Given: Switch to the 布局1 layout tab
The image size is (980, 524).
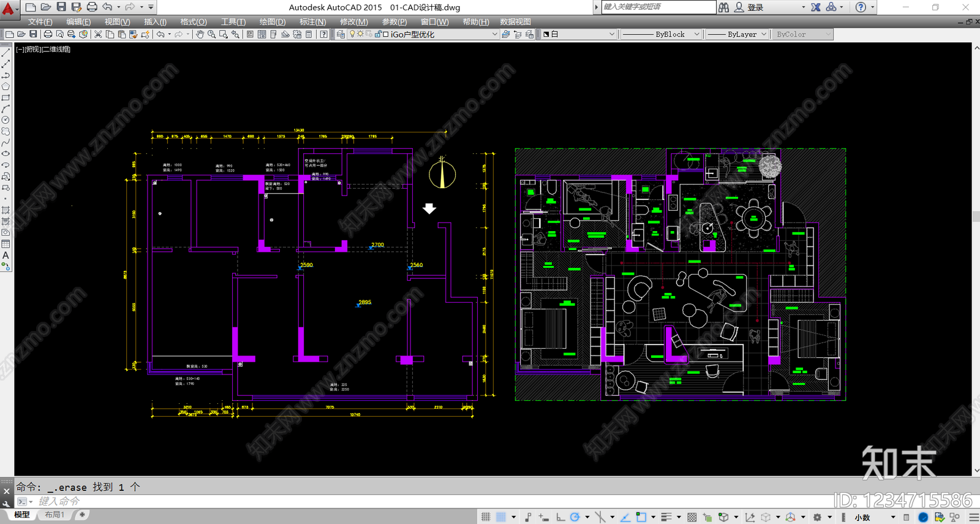Looking at the screenshot, I should 55,515.
